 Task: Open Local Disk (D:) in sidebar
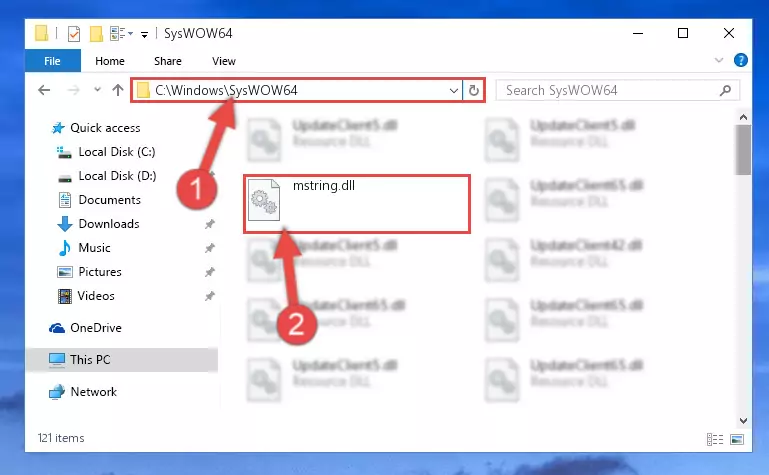coord(117,176)
